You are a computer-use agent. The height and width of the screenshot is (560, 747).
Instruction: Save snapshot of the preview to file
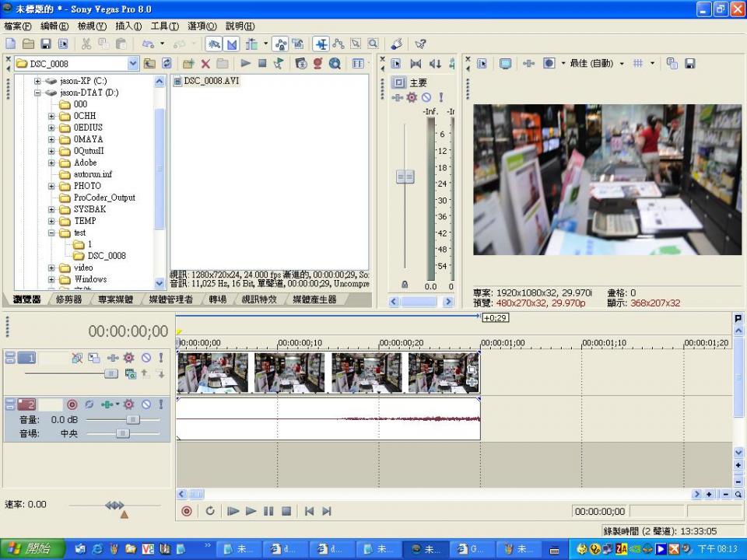(x=689, y=63)
